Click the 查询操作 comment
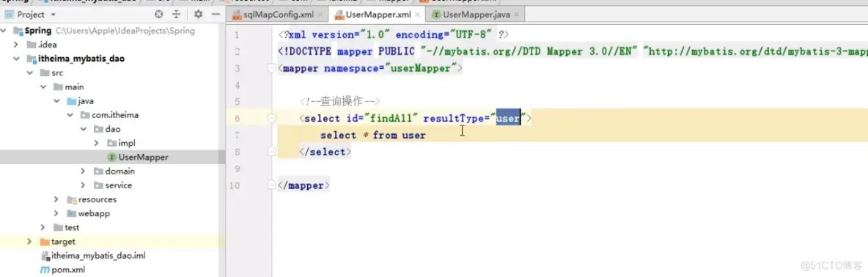The width and height of the screenshot is (868, 277). pos(340,102)
